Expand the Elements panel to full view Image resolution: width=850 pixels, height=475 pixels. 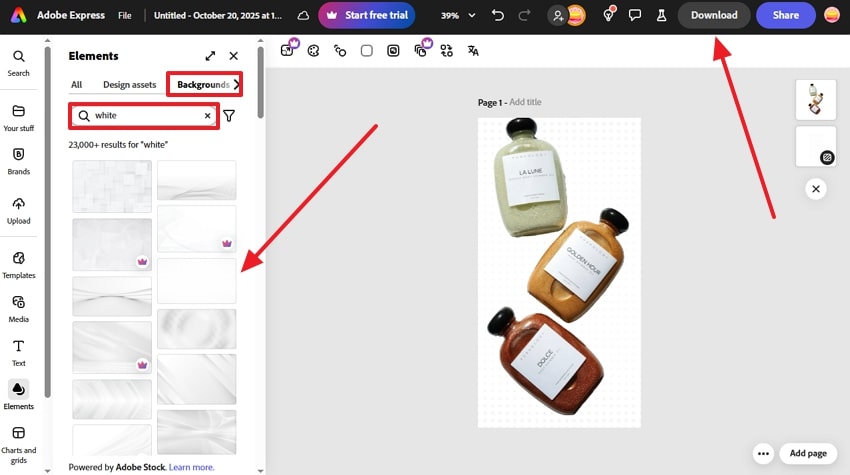point(210,56)
